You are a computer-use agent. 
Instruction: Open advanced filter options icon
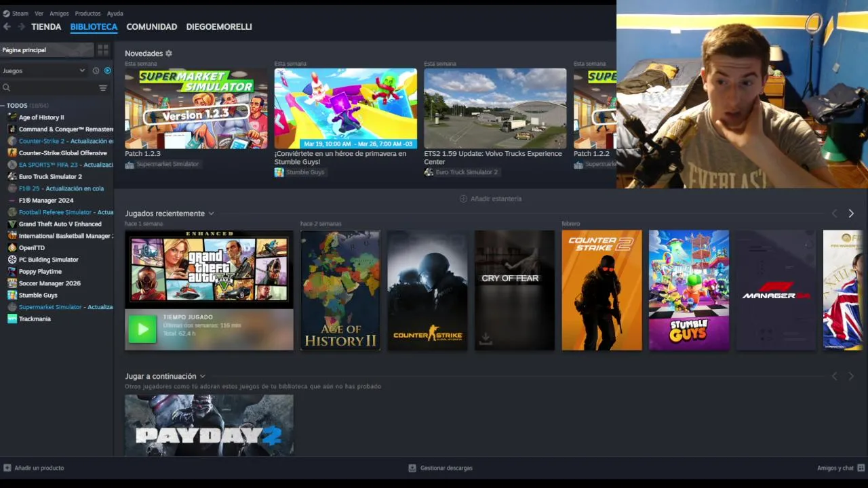103,87
